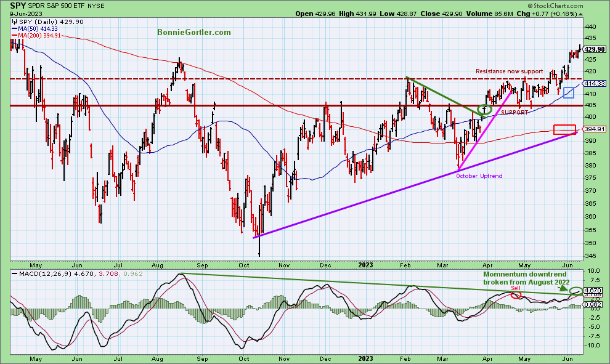Select the large SPY ticker title
The image size is (610, 364).
[x=17, y=6]
